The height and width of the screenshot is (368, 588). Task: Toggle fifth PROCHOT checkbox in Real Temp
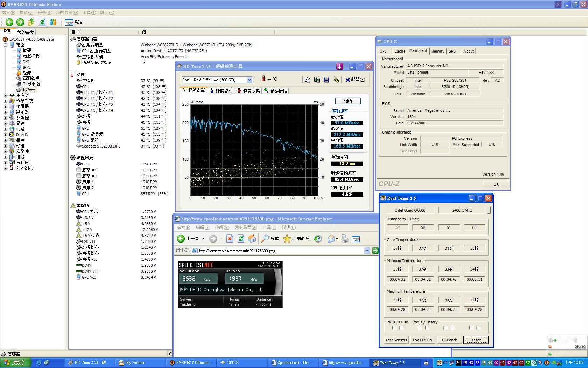tap(446, 328)
